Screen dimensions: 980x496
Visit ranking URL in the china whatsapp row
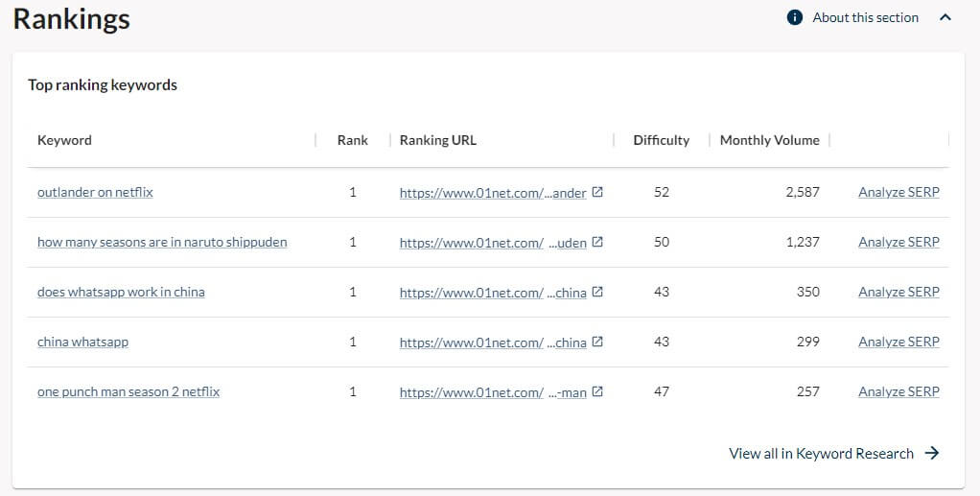pos(493,342)
